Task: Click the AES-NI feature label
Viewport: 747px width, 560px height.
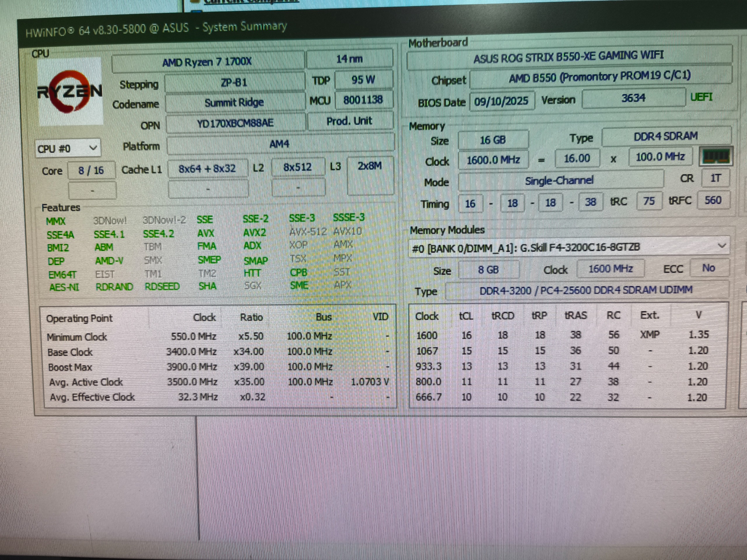Action: point(64,287)
